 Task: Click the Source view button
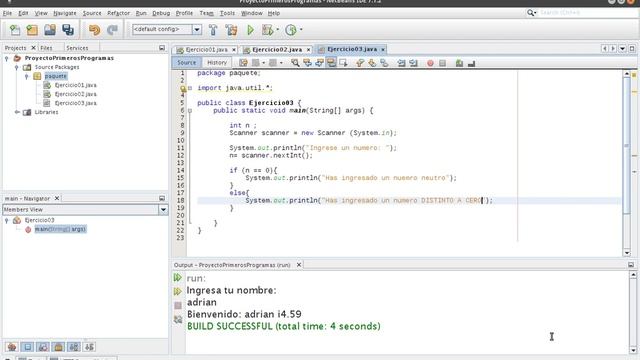click(x=187, y=63)
